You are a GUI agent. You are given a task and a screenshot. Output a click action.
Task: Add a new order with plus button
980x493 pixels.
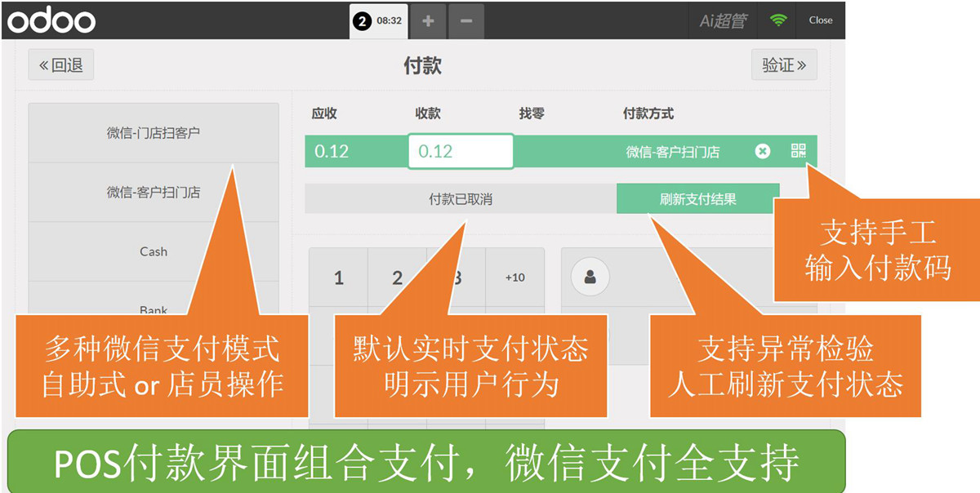pos(428,21)
